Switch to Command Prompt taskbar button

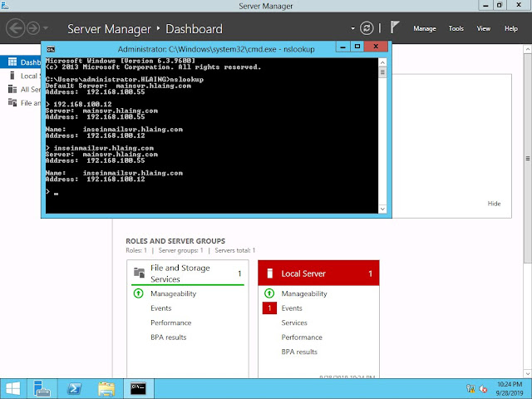point(138,389)
